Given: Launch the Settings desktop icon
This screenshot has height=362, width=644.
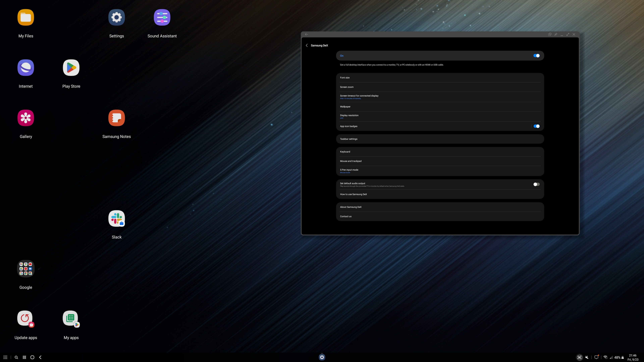Looking at the screenshot, I should (x=117, y=17).
